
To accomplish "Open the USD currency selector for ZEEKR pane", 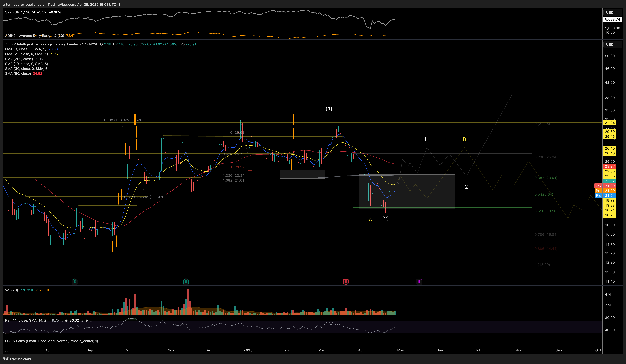I will tap(613, 44).
